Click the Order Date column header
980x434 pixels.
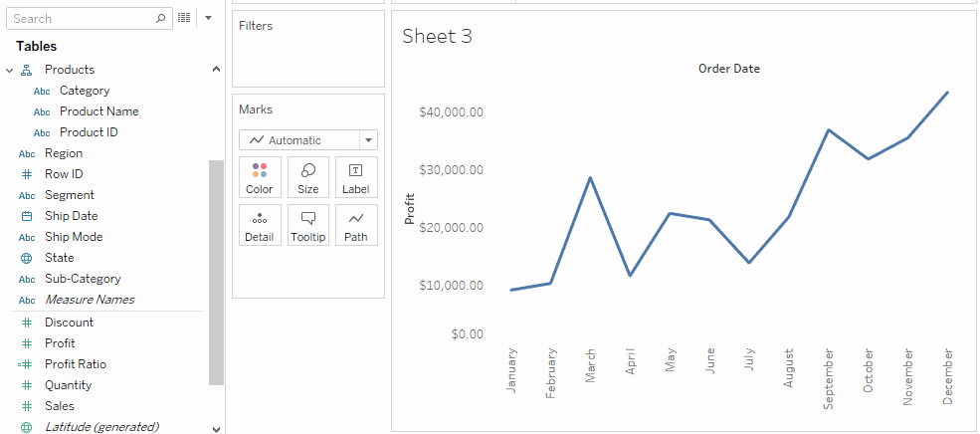(x=728, y=69)
